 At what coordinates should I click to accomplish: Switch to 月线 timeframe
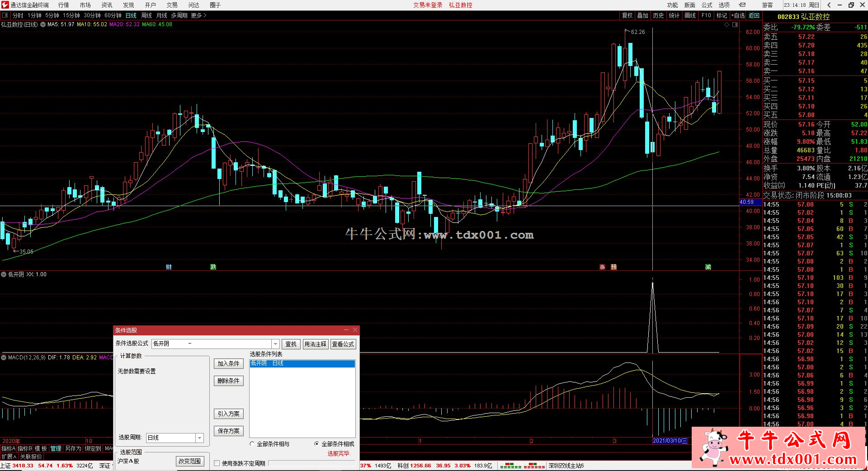click(x=162, y=15)
